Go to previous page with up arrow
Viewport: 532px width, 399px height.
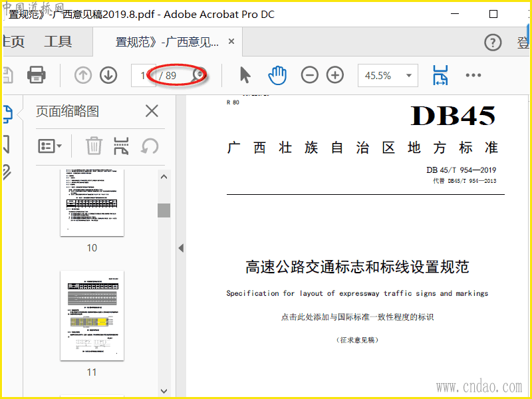83,75
